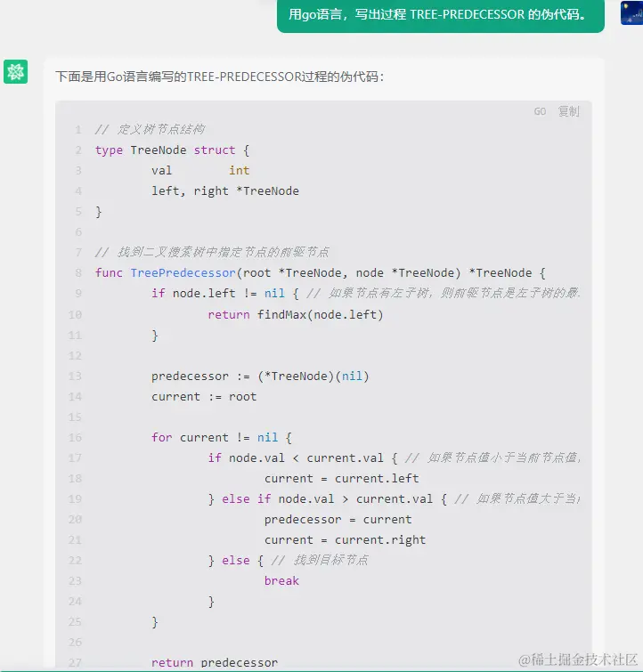Screen dimensions: 643x672
Task: Click line number 23 in the code gutter
Action: (75, 581)
